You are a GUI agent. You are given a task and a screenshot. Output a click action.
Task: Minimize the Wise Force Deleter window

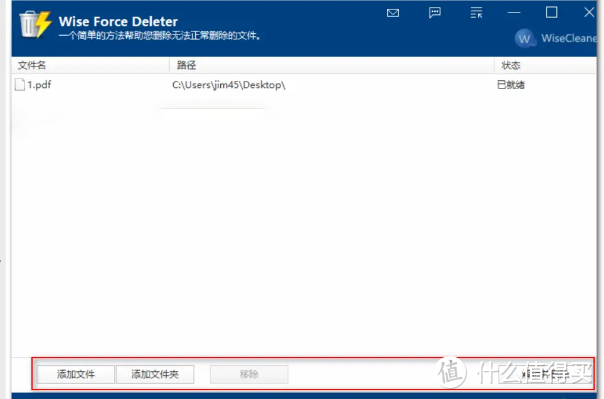pos(514,13)
